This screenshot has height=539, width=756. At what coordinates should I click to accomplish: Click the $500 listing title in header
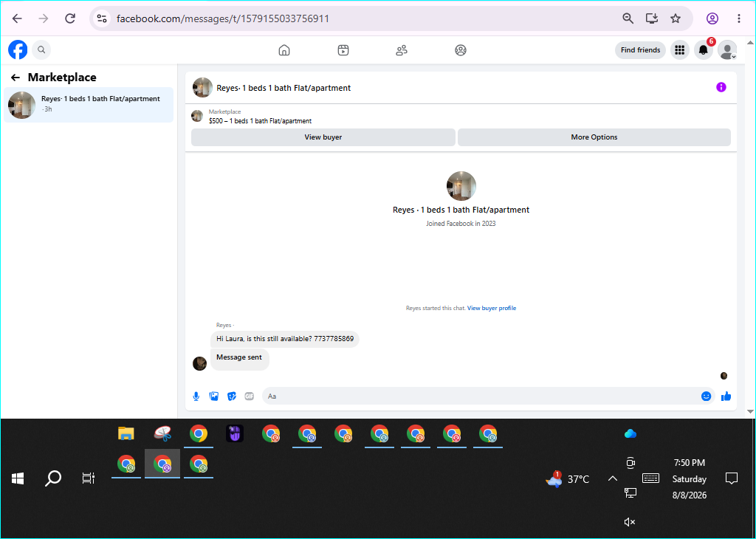pos(261,121)
